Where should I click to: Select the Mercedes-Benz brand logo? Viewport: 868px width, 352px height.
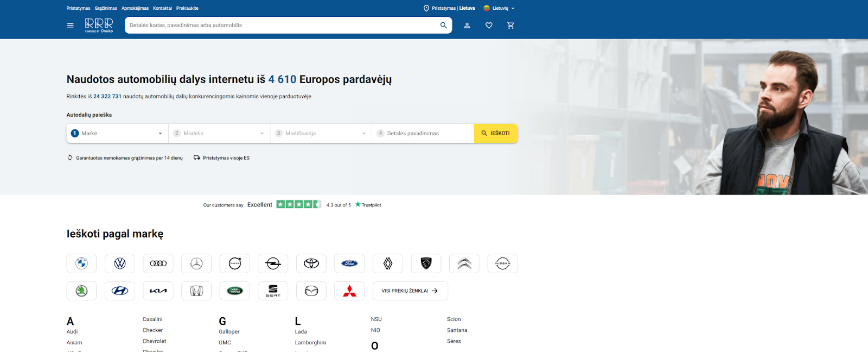[196, 263]
